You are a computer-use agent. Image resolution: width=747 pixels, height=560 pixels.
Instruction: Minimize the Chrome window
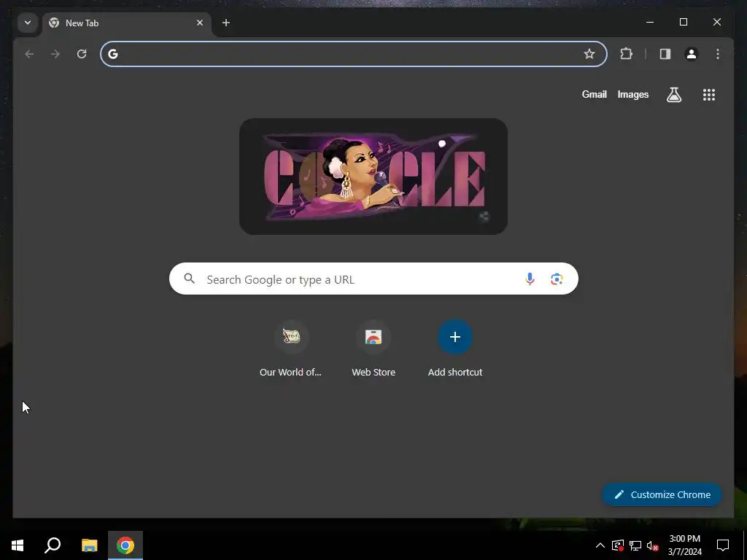(x=650, y=22)
